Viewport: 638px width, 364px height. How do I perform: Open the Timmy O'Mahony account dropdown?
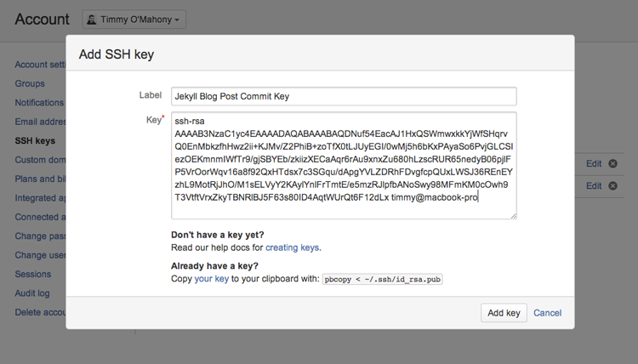pos(134,20)
